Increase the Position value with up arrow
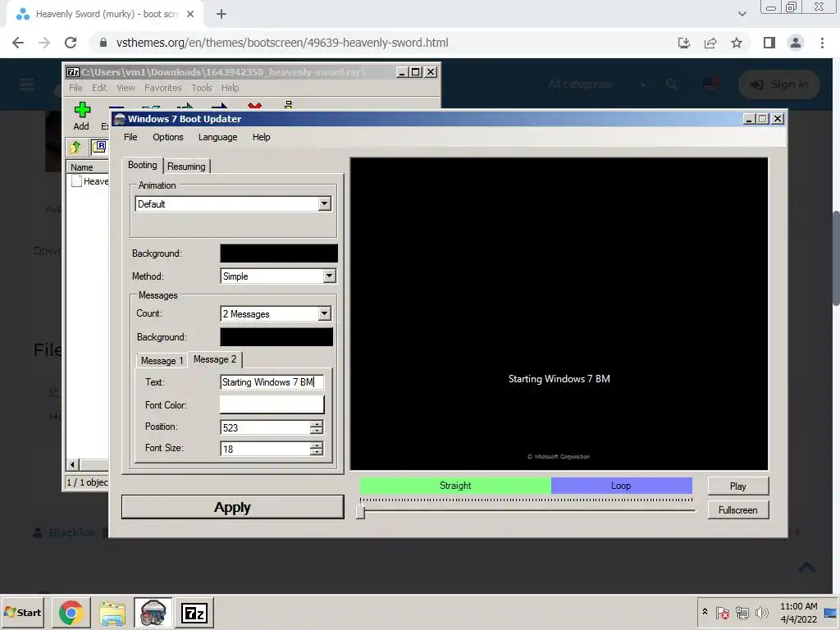Viewport: 840px width, 630px height. pyautogui.click(x=317, y=424)
